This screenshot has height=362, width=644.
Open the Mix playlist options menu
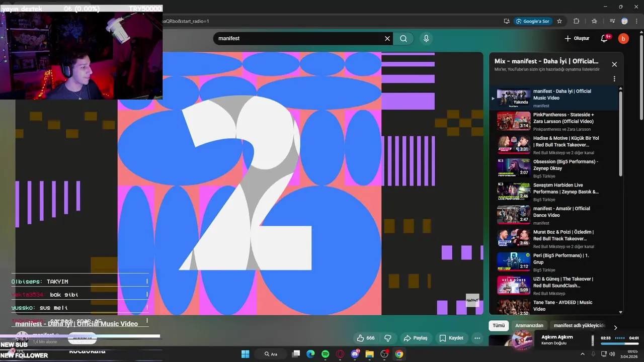[614, 79]
